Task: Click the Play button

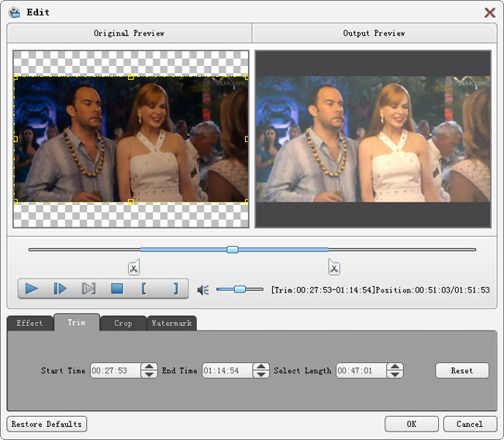Action: tap(32, 289)
